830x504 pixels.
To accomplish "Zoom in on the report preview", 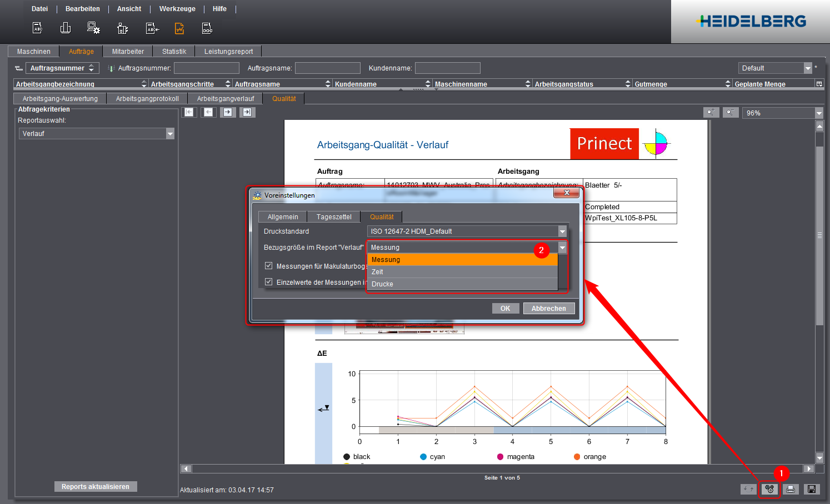I will tap(711, 113).
